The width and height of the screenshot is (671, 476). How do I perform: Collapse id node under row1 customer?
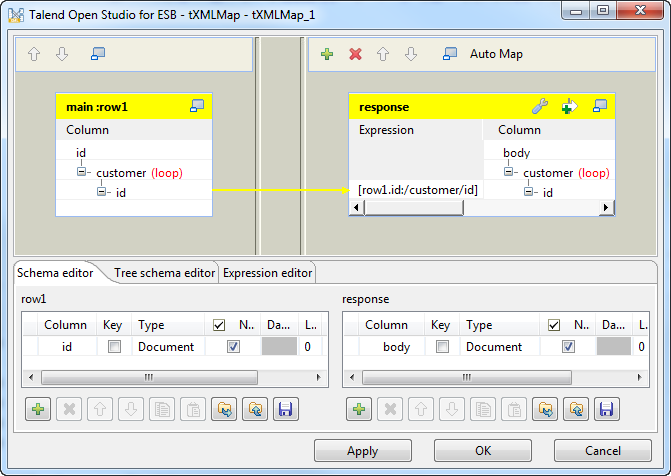pyautogui.click(x=101, y=191)
